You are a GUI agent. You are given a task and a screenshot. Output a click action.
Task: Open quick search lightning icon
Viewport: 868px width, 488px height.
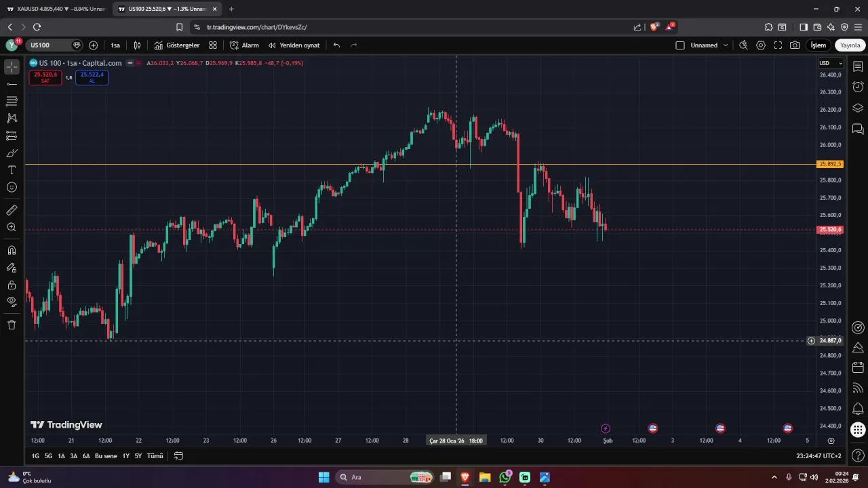tap(743, 45)
